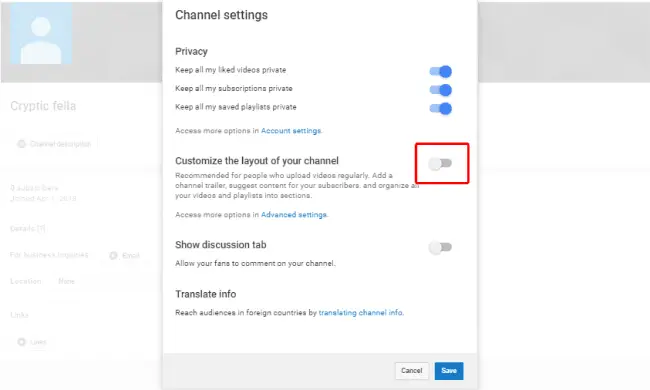Click the Privacy section heading
Viewport: 650px width, 390px height.
click(x=191, y=51)
